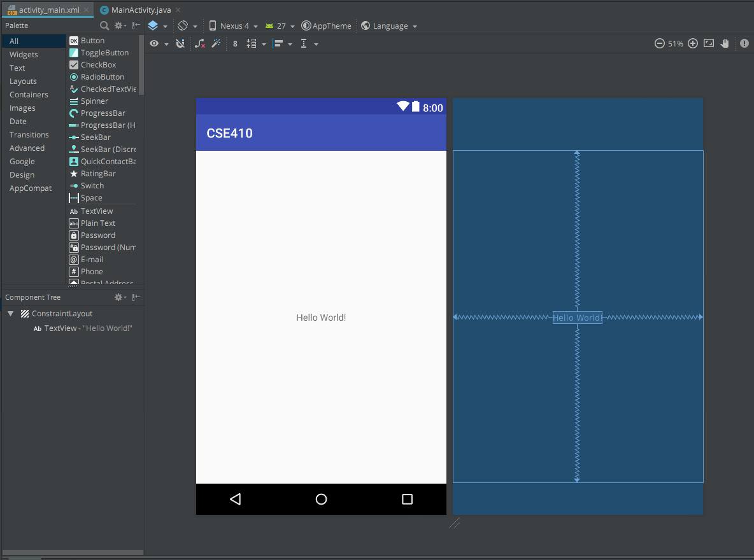This screenshot has width=754, height=560.
Task: Collapse the ConstraintLayout tree node
Action: pyautogui.click(x=10, y=314)
